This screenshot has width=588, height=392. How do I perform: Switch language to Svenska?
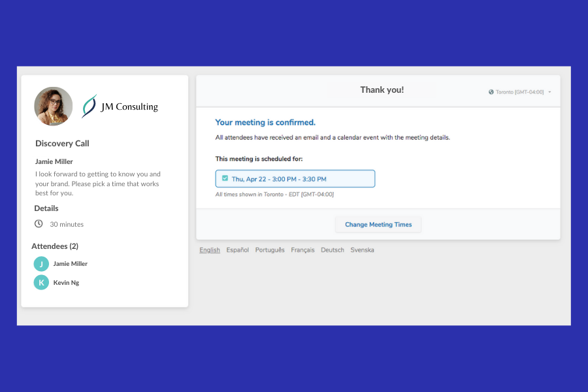click(x=362, y=250)
